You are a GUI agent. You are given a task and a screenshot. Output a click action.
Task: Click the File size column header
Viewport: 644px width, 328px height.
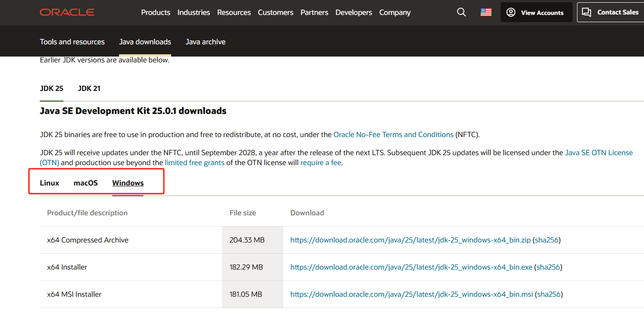click(x=243, y=213)
